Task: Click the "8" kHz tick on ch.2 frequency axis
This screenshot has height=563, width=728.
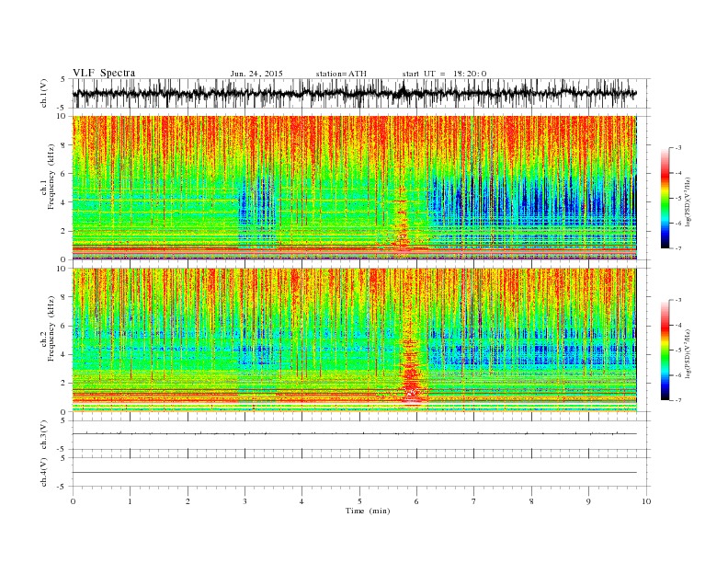Action: [x=64, y=297]
